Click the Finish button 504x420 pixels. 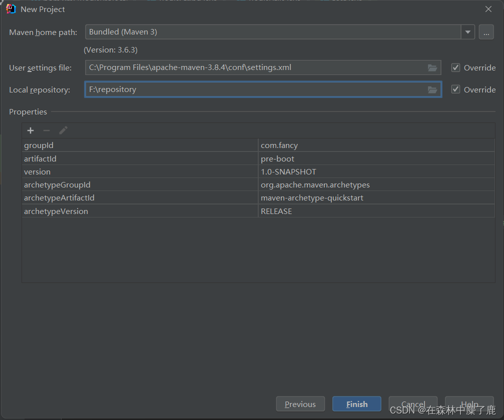pyautogui.click(x=357, y=404)
